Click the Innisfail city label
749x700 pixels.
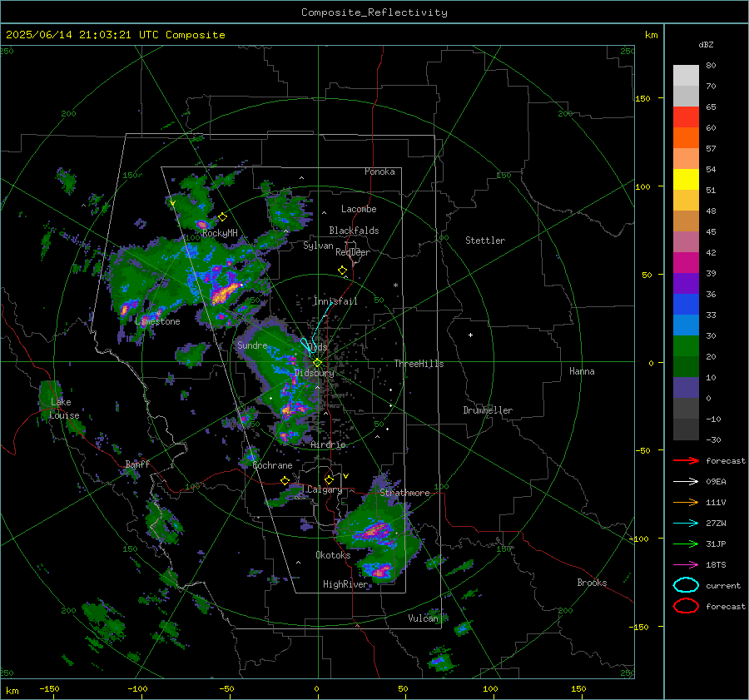(335, 301)
